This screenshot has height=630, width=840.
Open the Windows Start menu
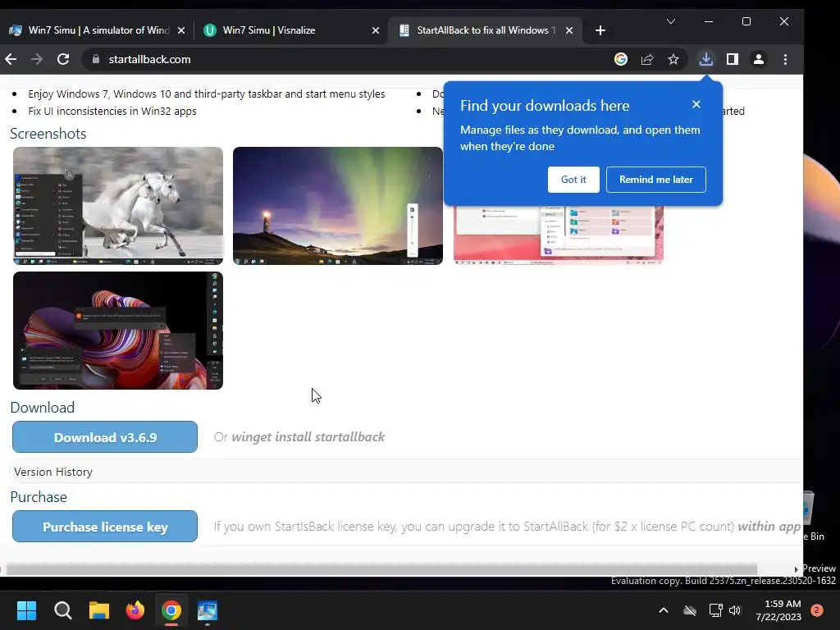tap(26, 610)
